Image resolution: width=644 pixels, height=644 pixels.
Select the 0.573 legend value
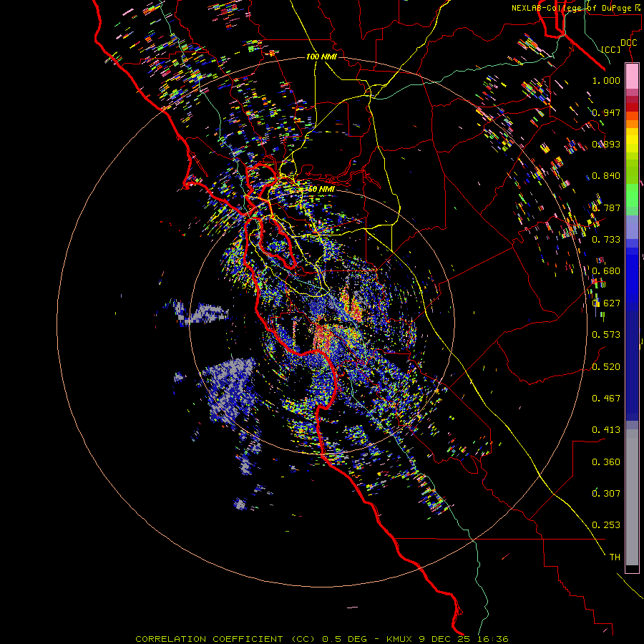click(606, 334)
